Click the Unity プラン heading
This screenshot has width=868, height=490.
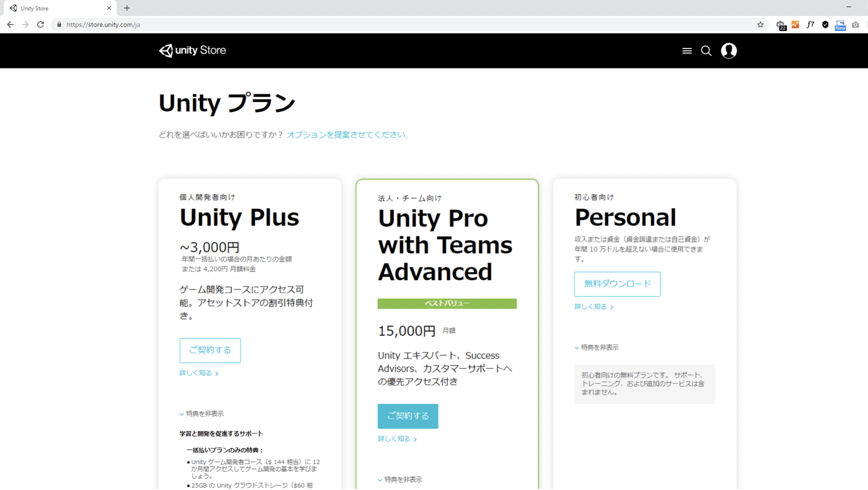(227, 103)
